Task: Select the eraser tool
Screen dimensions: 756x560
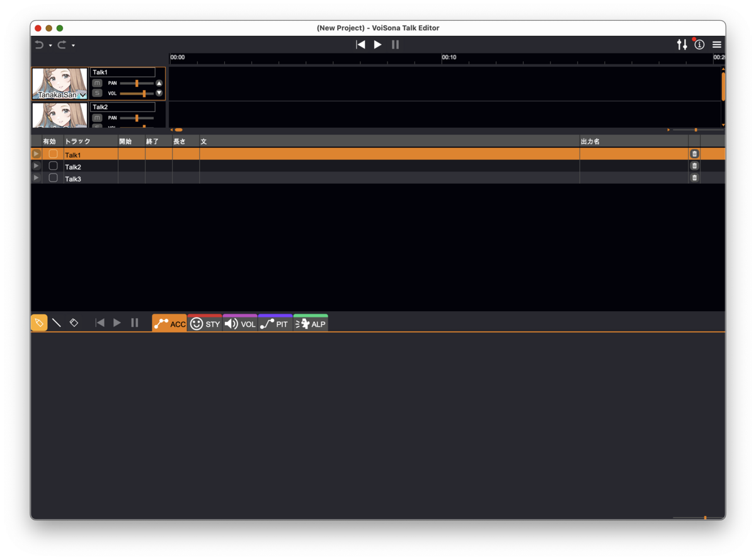Action: (74, 323)
